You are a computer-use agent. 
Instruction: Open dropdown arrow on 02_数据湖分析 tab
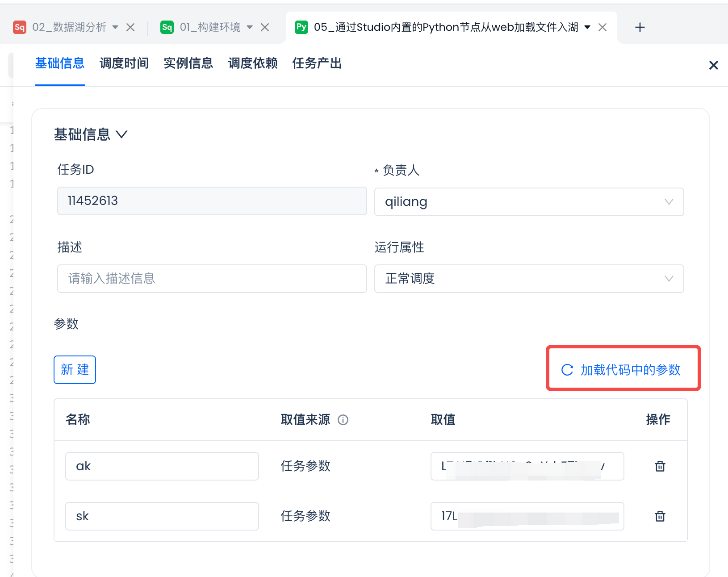(116, 28)
